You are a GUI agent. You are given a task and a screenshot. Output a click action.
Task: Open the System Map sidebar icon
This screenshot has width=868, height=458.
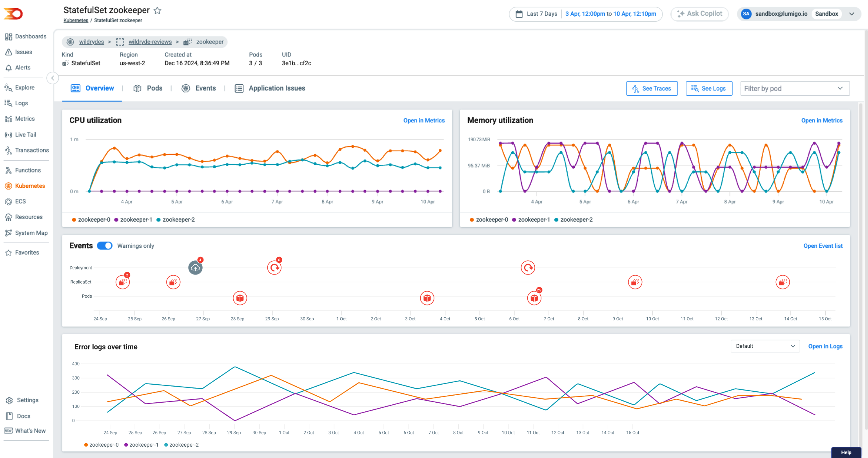[x=8, y=233]
